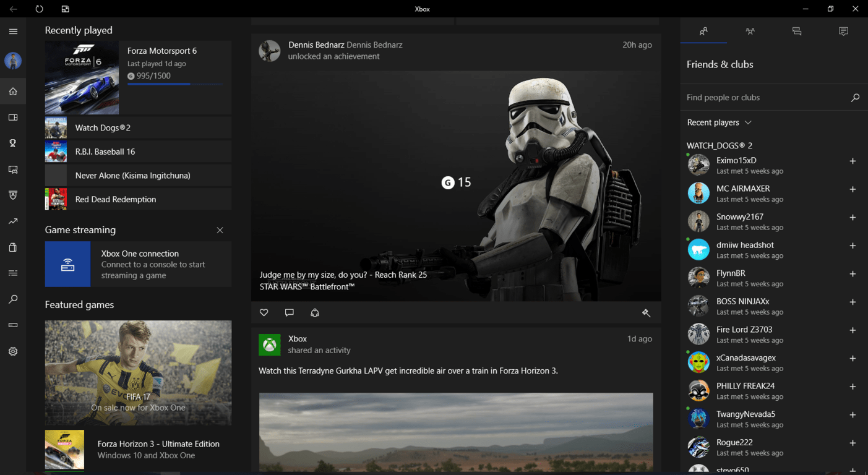Play the Forza Horizon 3 shared clip
This screenshot has height=475, width=868.
456,432
